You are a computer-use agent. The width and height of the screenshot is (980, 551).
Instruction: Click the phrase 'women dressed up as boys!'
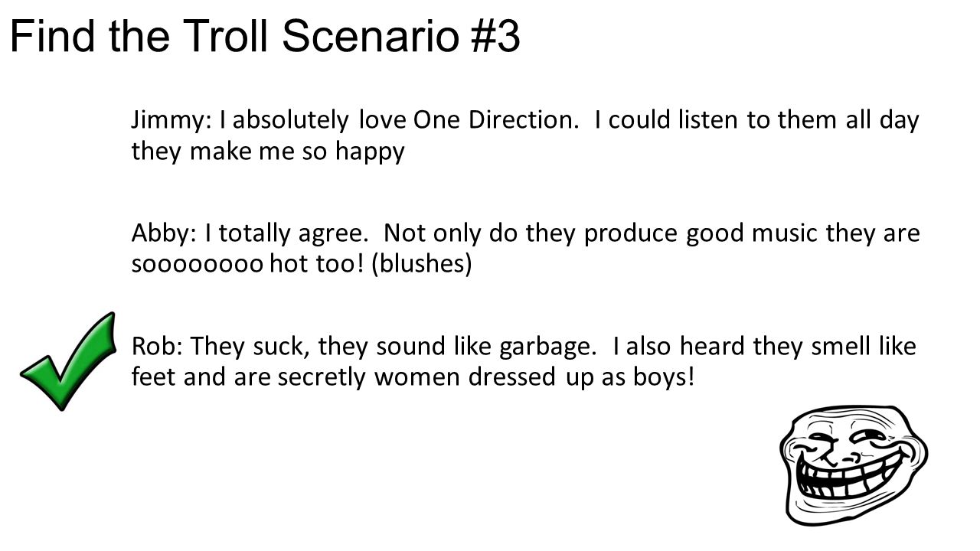point(534,378)
